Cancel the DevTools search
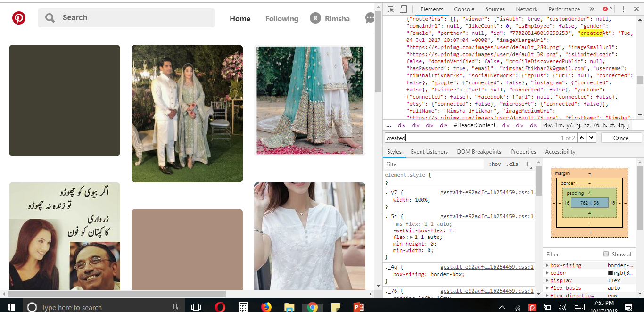644x312 pixels. pos(621,138)
